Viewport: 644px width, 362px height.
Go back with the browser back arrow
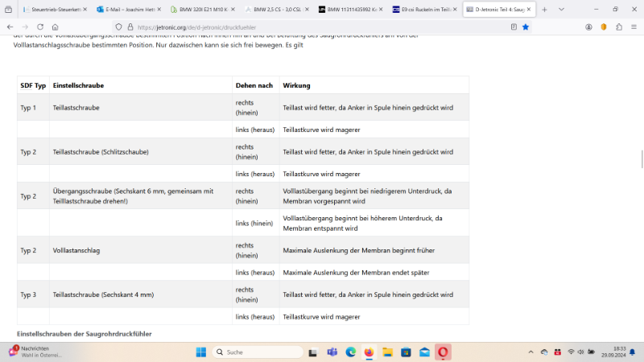pyautogui.click(x=10, y=27)
